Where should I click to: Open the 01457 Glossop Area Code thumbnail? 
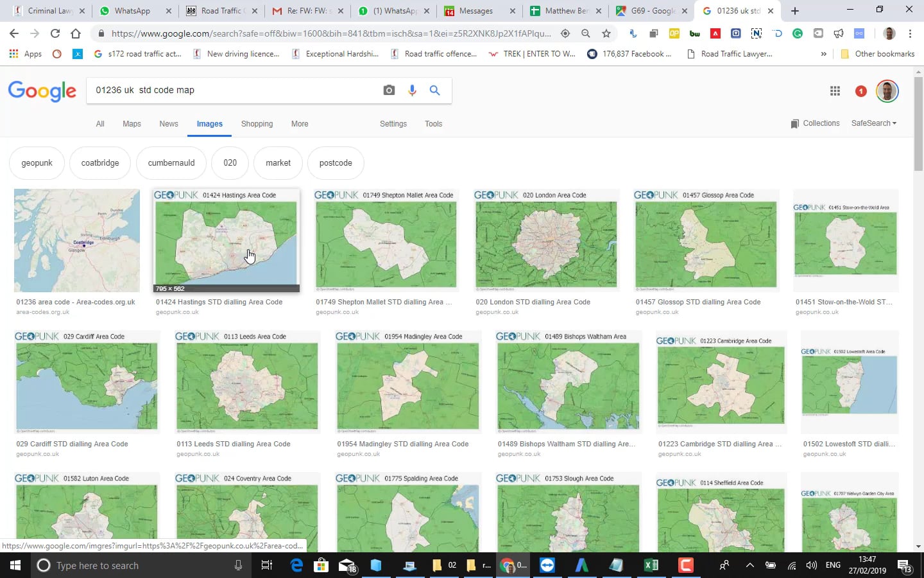coord(706,241)
